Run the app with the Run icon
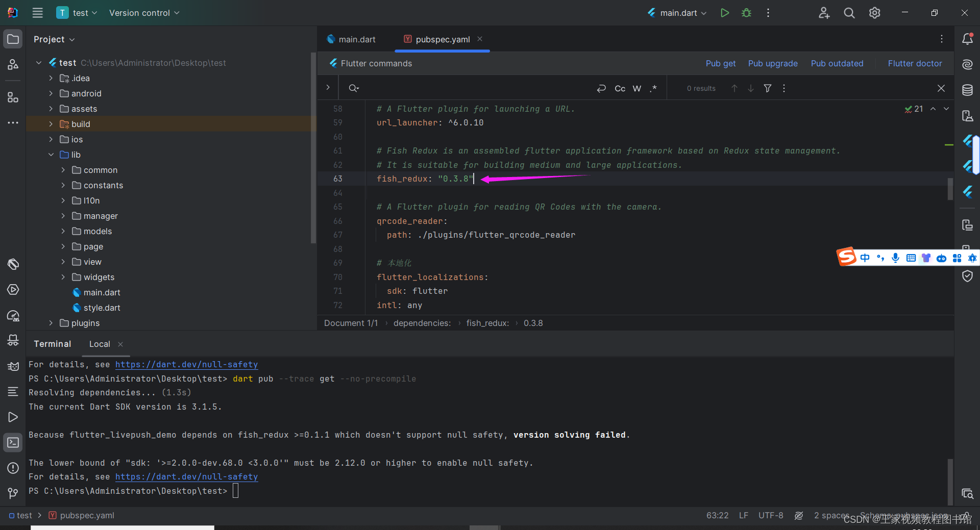The width and height of the screenshot is (980, 530). tap(724, 13)
